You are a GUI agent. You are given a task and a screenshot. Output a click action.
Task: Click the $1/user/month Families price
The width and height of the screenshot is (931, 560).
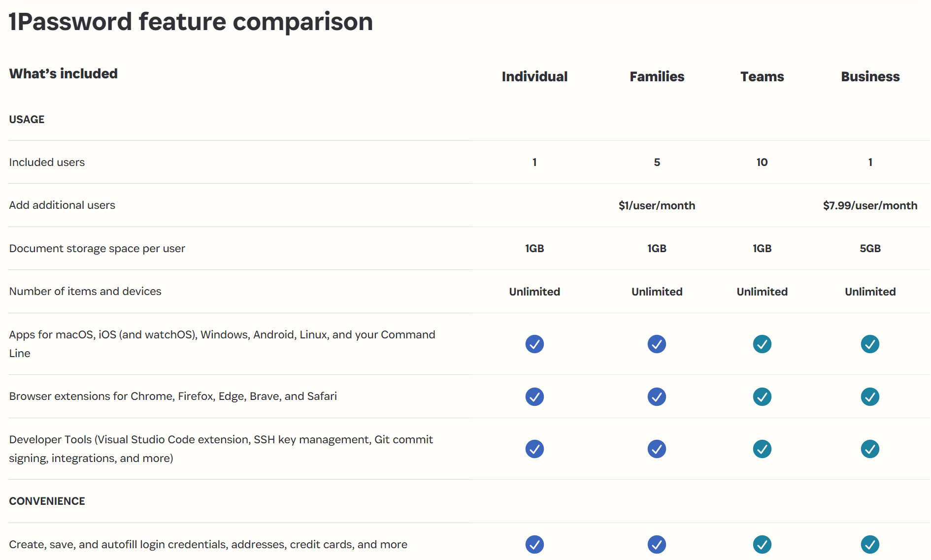(657, 205)
